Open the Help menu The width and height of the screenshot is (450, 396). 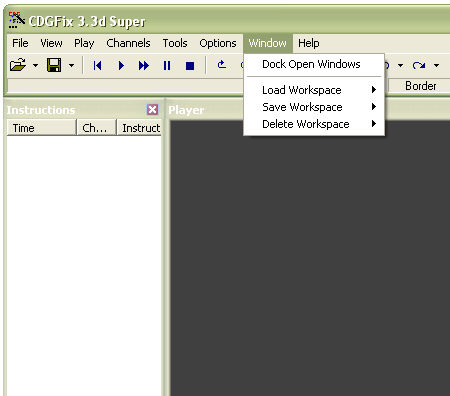click(309, 43)
